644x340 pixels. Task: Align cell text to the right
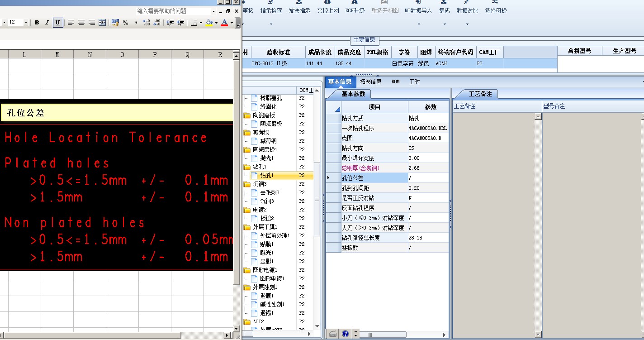pos(92,23)
